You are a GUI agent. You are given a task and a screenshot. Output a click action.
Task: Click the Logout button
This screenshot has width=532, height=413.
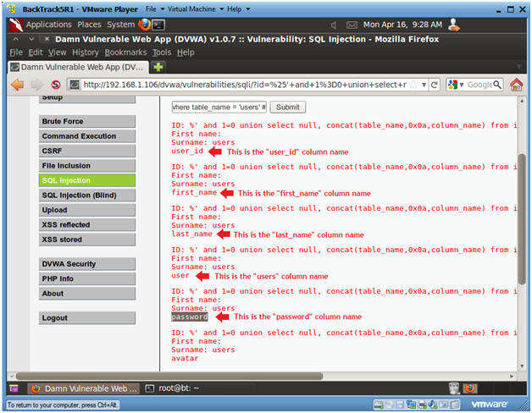click(x=87, y=318)
